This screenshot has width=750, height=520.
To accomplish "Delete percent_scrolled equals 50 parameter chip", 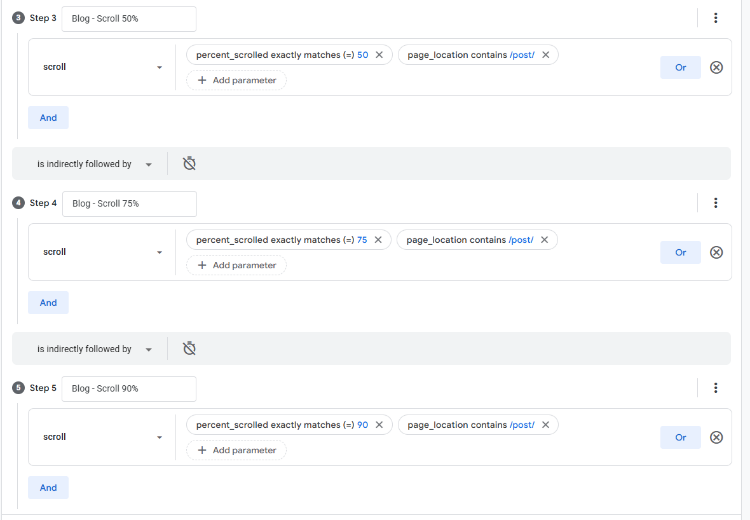I will (x=379, y=55).
